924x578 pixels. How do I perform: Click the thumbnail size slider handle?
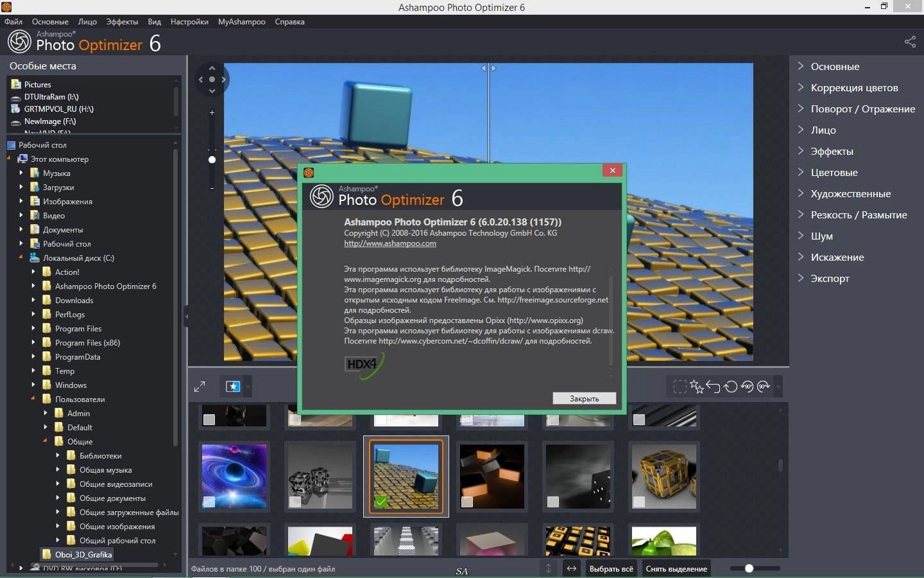click(x=749, y=568)
